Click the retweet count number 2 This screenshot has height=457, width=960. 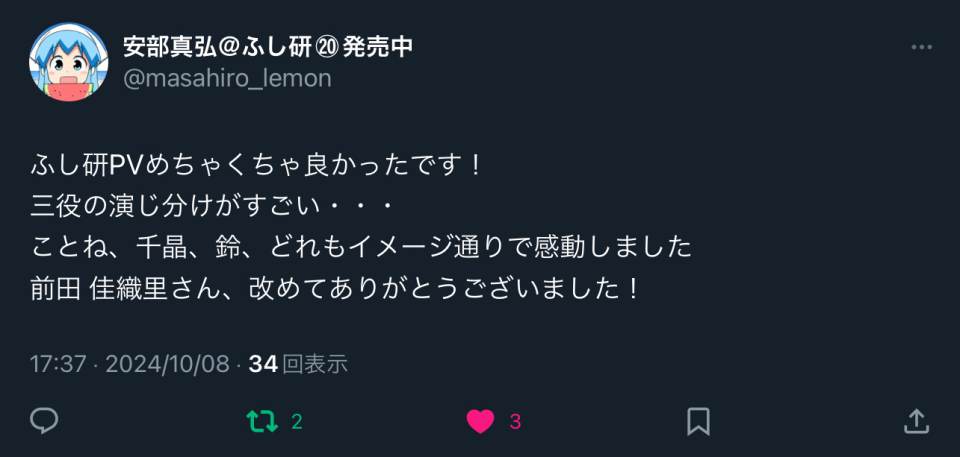pos(297,422)
